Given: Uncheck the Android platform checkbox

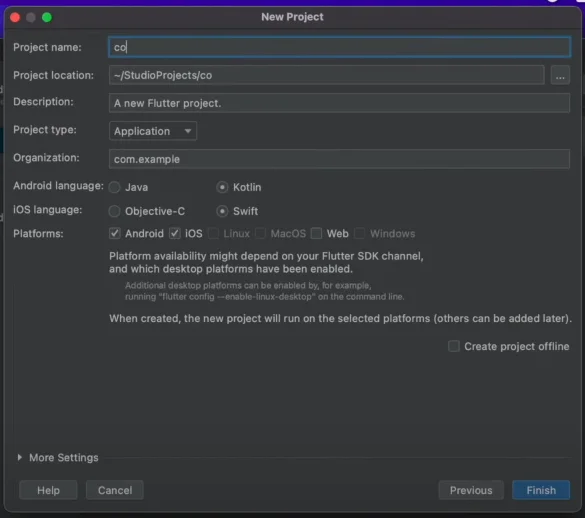Looking at the screenshot, I should (x=115, y=234).
